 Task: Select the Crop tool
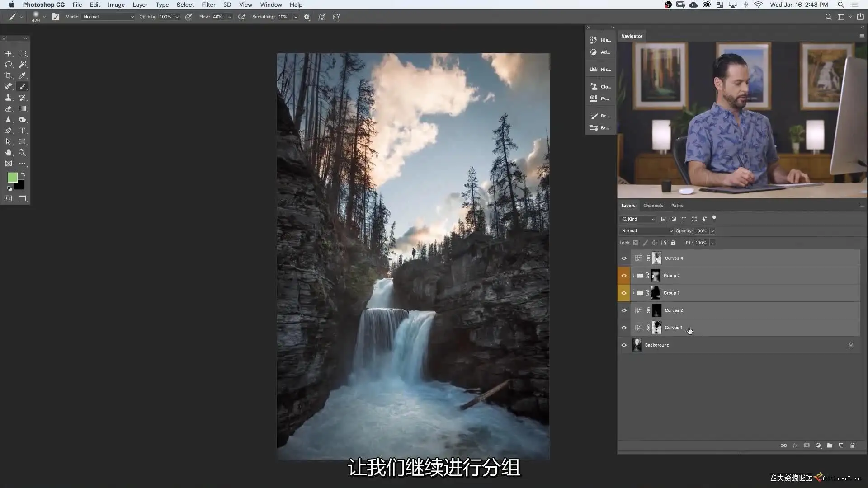coord(8,75)
